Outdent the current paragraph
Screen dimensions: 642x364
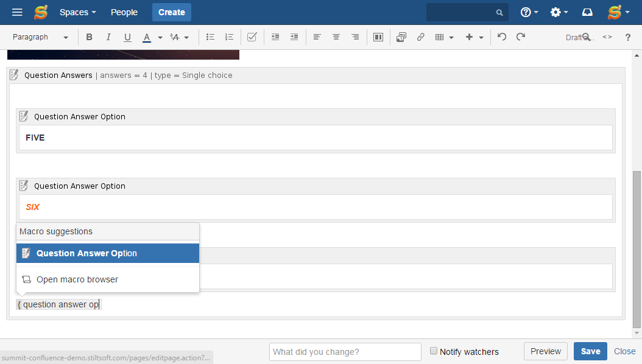[x=275, y=37]
